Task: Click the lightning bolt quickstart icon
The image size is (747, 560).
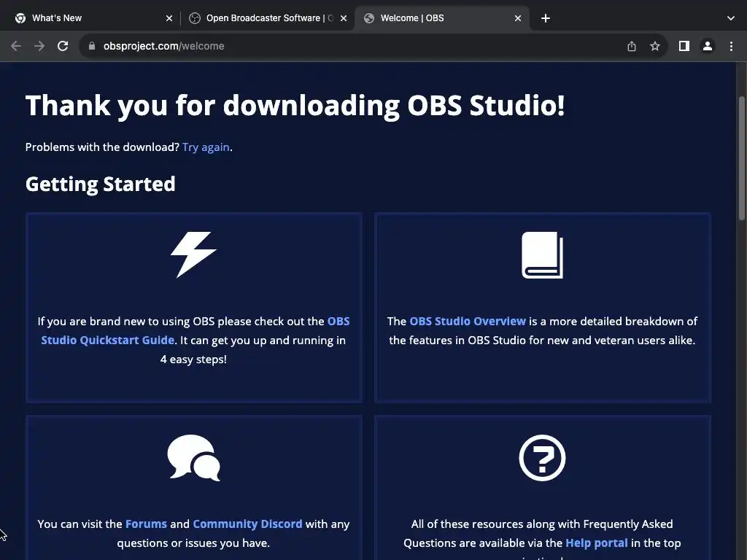Action: point(193,254)
